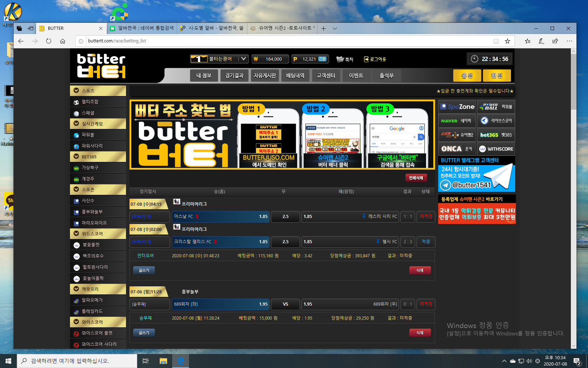
Task: Open the reading view book icon
Action: click(496, 41)
